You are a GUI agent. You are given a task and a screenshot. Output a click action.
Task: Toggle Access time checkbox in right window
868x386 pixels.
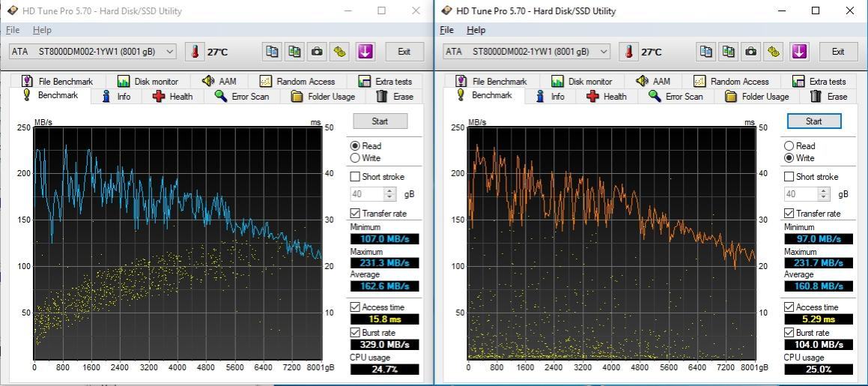[789, 307]
